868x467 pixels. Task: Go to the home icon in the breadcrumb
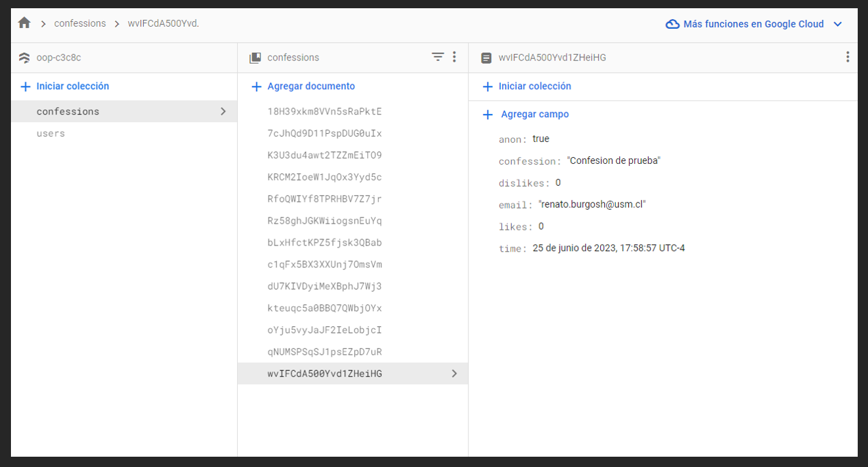(25, 23)
